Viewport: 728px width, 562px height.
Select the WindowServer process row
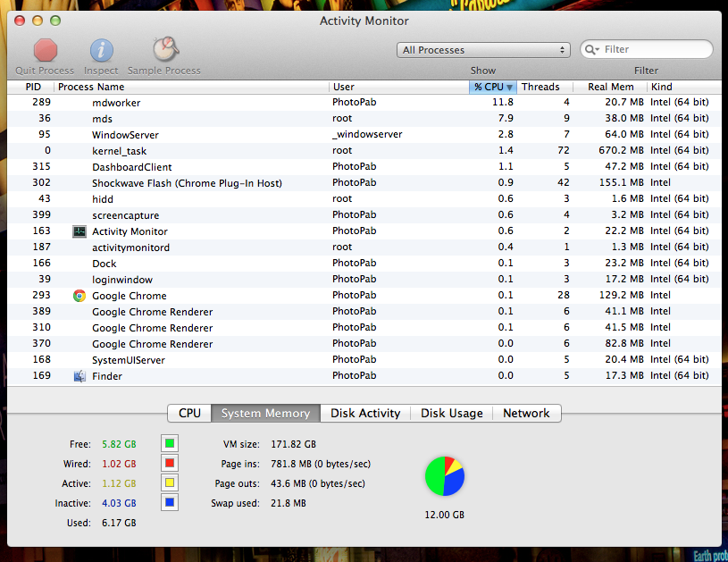pos(364,135)
